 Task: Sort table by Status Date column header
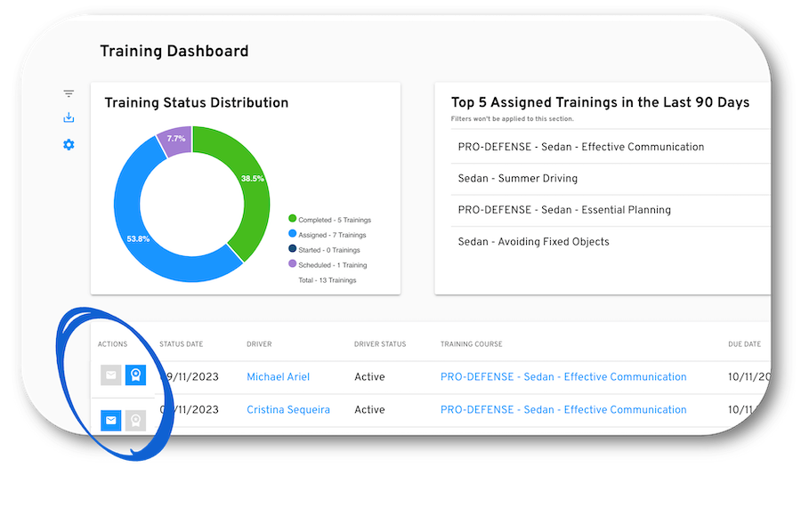[x=182, y=344]
